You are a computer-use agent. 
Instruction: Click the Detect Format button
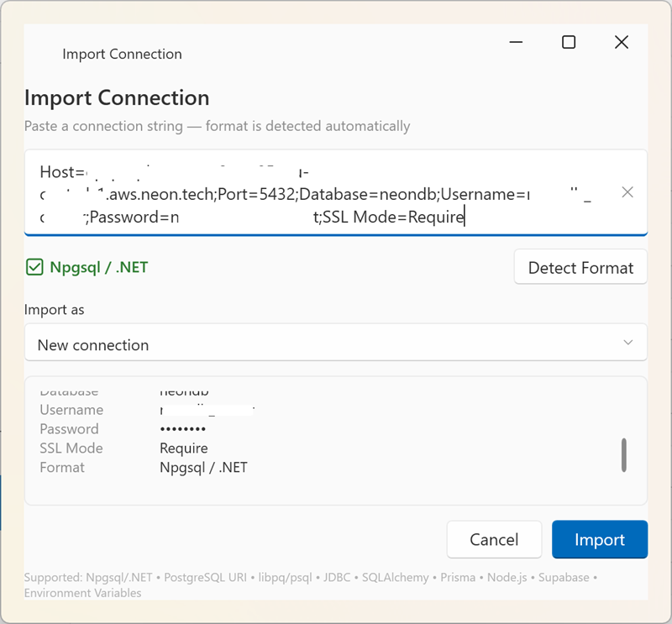(x=580, y=267)
